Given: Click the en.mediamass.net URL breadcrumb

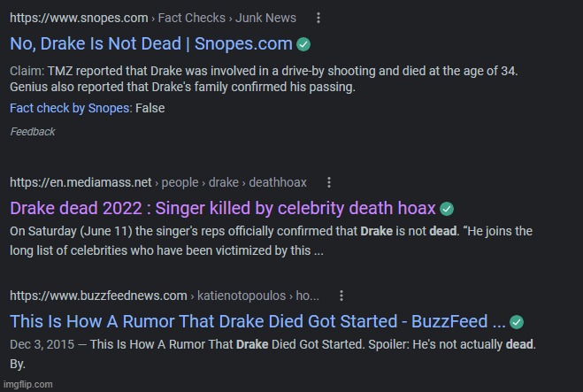Looking at the screenshot, I should click(x=81, y=182).
